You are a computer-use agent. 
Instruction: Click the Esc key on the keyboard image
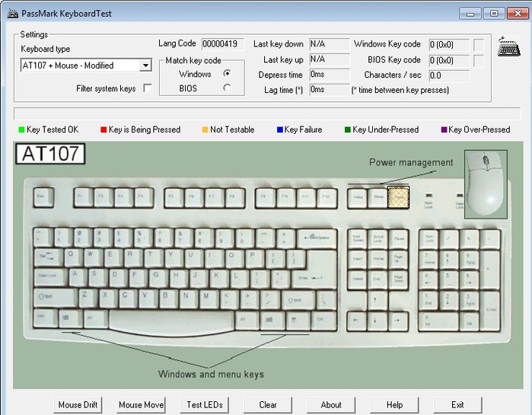(x=43, y=197)
